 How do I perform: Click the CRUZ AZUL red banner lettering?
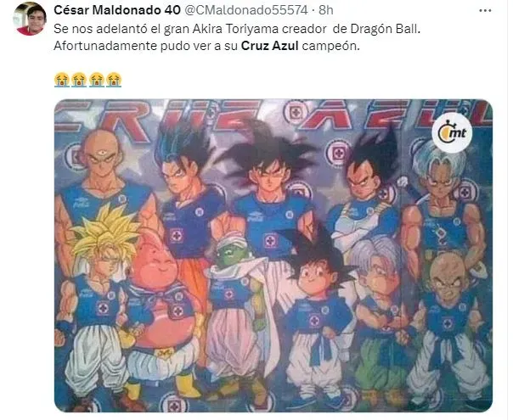pyautogui.click(x=273, y=115)
